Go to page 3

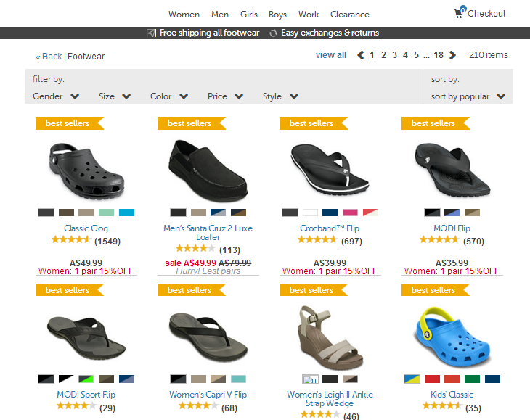coord(394,55)
